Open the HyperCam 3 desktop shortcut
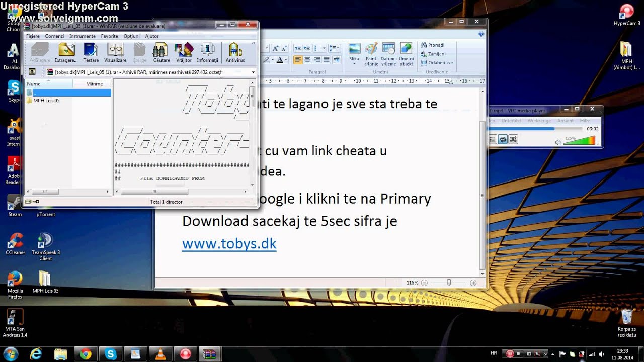This screenshot has height=362, width=644. click(x=626, y=15)
